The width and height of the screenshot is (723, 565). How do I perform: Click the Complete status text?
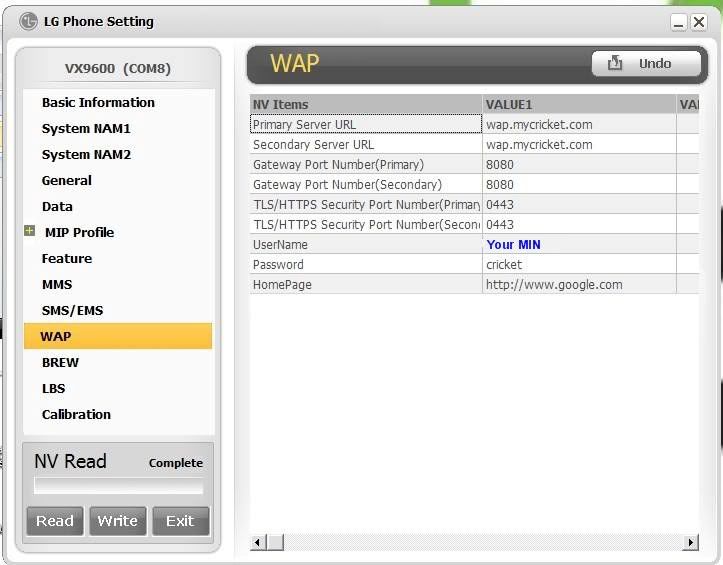(176, 463)
